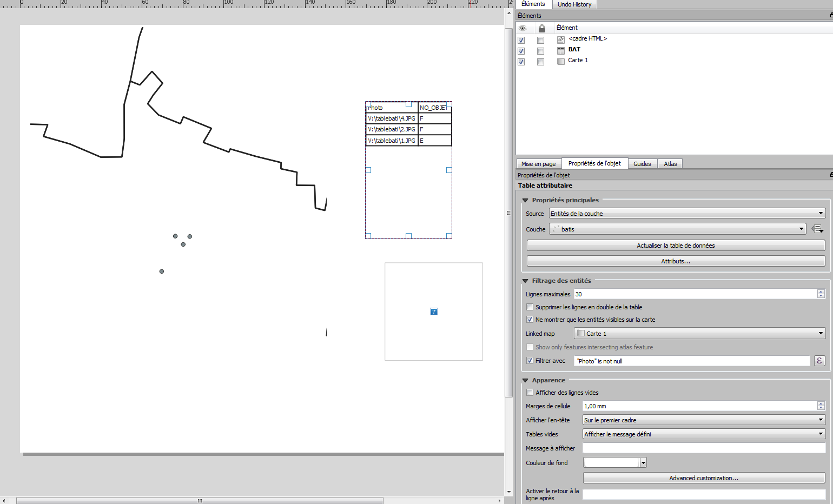Toggle visibility of the BAT item
This screenshot has height=504, width=833.
[521, 51]
